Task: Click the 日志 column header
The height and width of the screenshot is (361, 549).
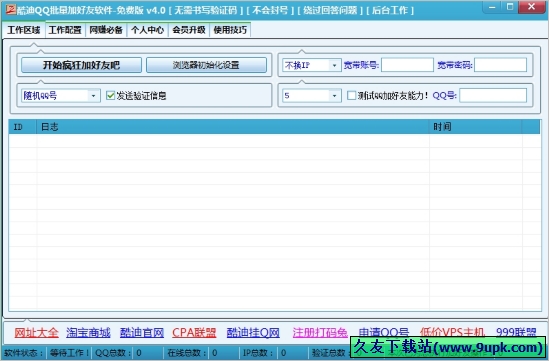Action: 233,127
